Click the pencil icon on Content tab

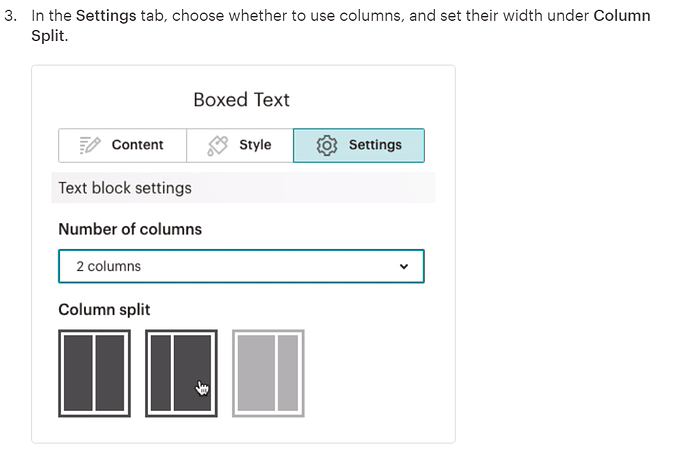tap(90, 145)
